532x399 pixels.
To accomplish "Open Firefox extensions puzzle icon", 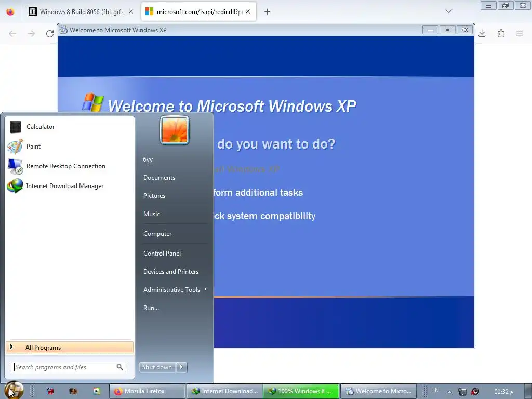I will point(501,33).
